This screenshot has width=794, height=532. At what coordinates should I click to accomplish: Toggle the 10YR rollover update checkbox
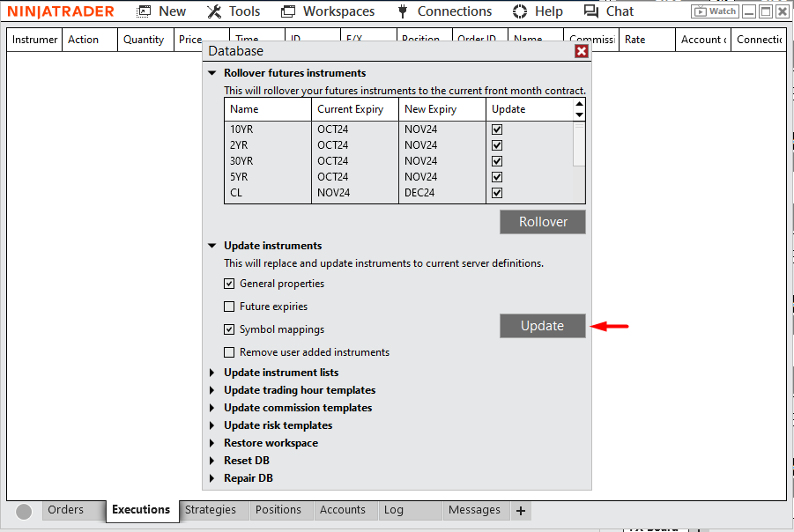pyautogui.click(x=497, y=129)
